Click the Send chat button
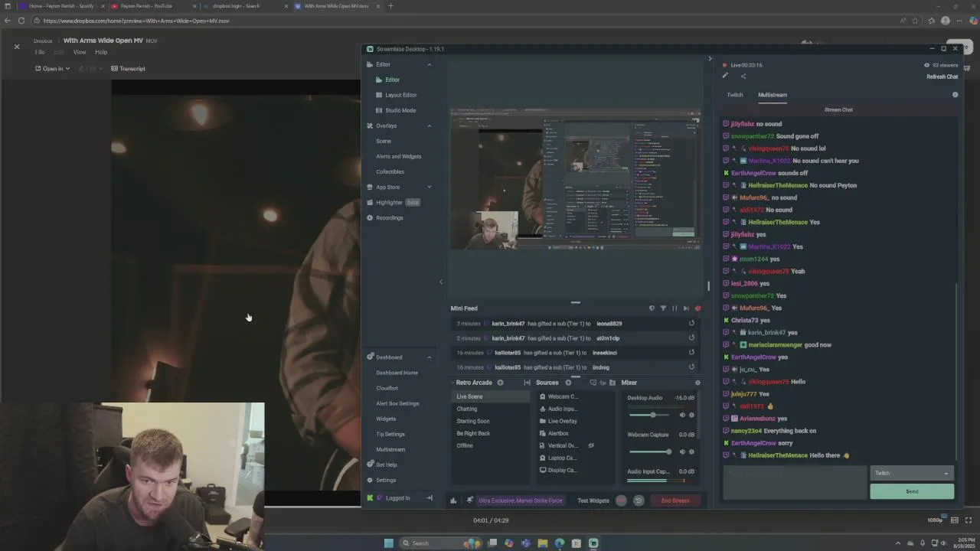This screenshot has width=980, height=551. [912, 491]
